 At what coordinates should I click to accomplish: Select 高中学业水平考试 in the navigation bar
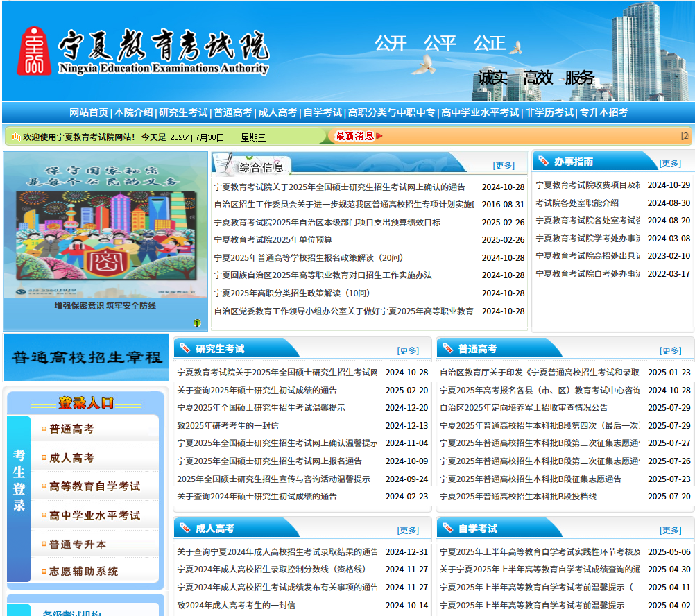click(480, 112)
